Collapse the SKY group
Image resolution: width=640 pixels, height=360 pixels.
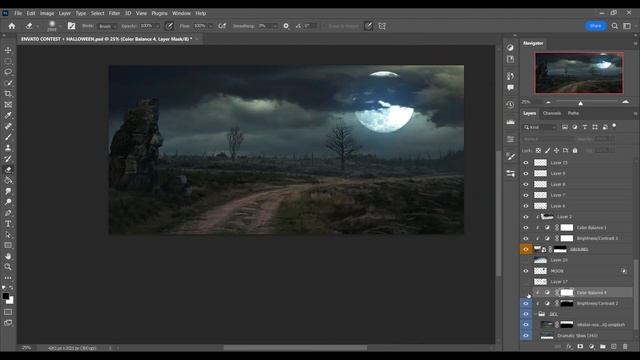point(536,314)
